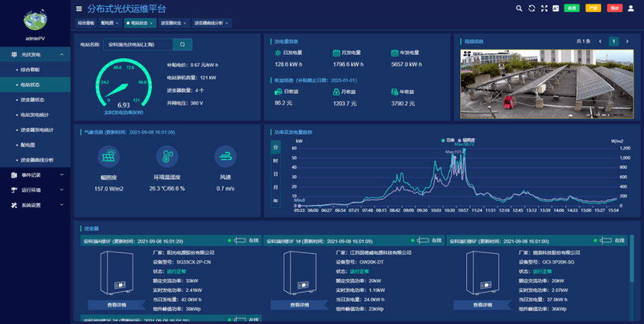Click the hamburger menu icon beside platform title

79,8
